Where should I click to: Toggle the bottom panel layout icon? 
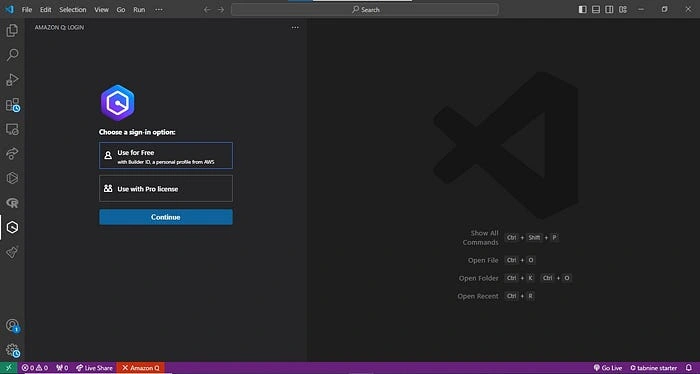tap(596, 9)
